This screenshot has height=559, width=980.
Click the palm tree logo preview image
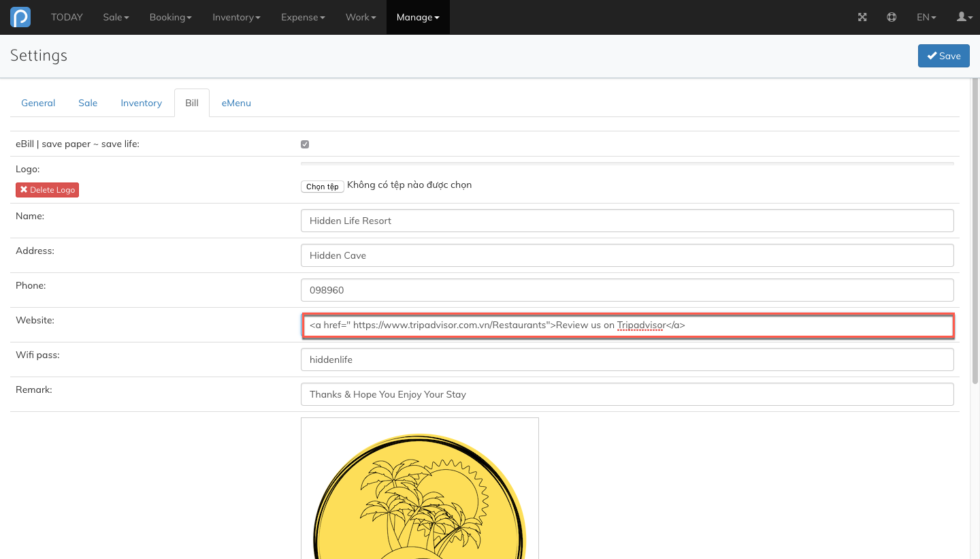tap(420, 488)
